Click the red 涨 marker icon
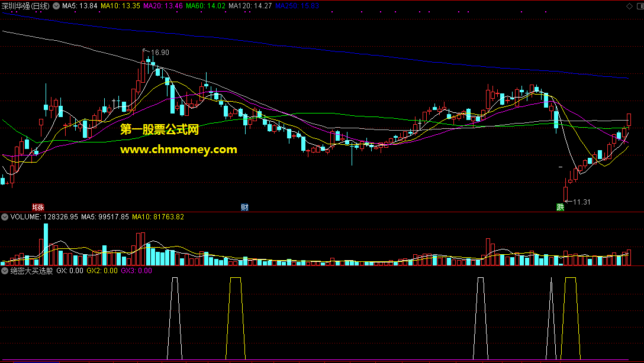The width and height of the screenshot is (644, 363). pyautogui.click(x=38, y=207)
